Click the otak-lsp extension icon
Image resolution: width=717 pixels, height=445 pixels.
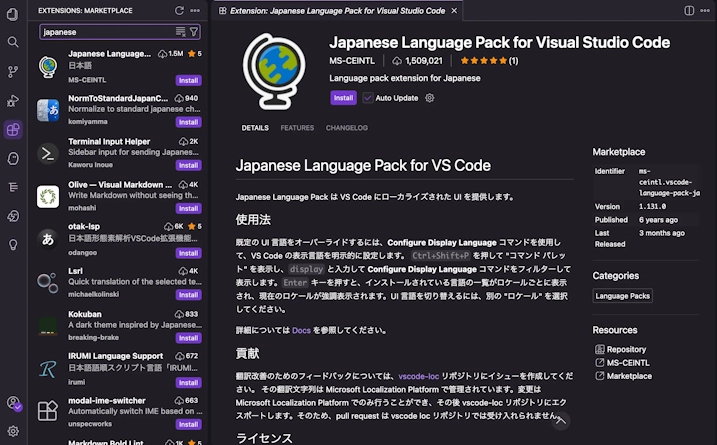(x=48, y=239)
